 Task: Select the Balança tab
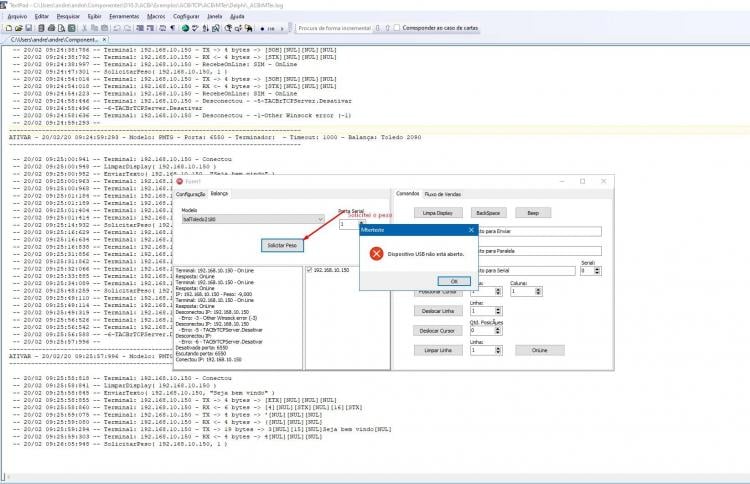[219, 194]
